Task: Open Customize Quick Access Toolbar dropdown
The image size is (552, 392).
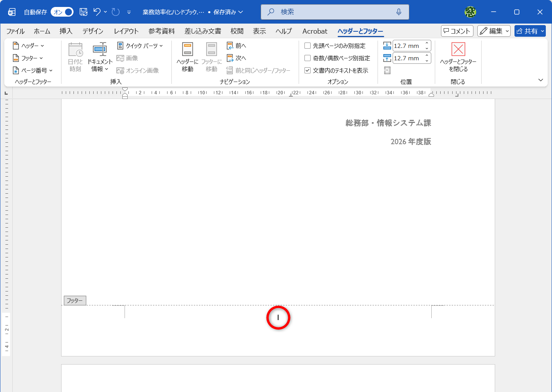Action: coord(129,12)
